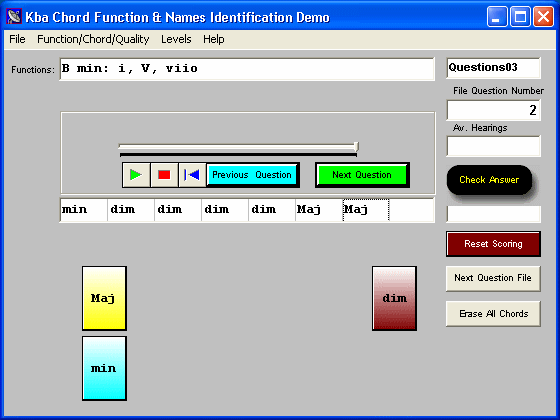Select the fifth chord cell 'dim'
Viewport: 560px width, 420px height.
(272, 210)
